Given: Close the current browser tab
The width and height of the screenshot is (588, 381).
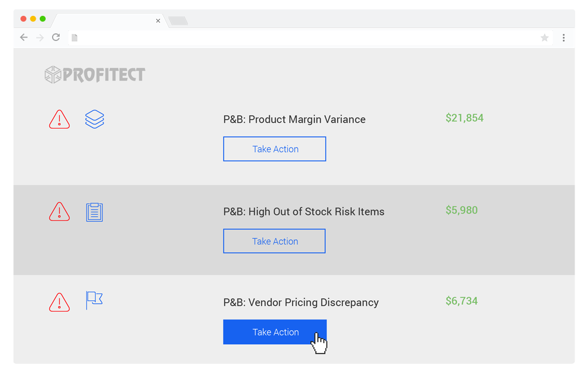Looking at the screenshot, I should [x=158, y=20].
